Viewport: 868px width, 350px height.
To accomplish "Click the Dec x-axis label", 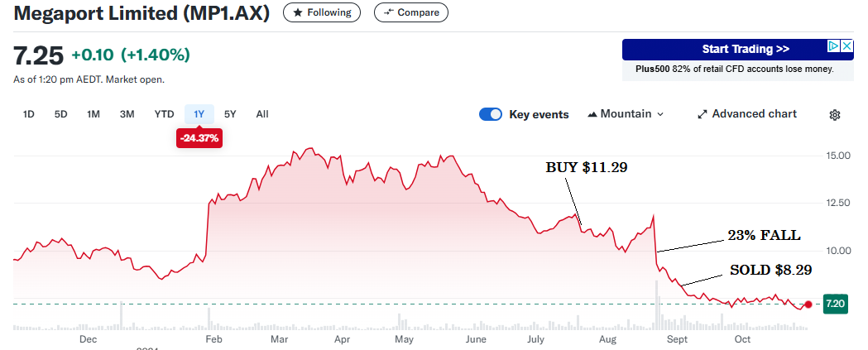I will pos(89,339).
